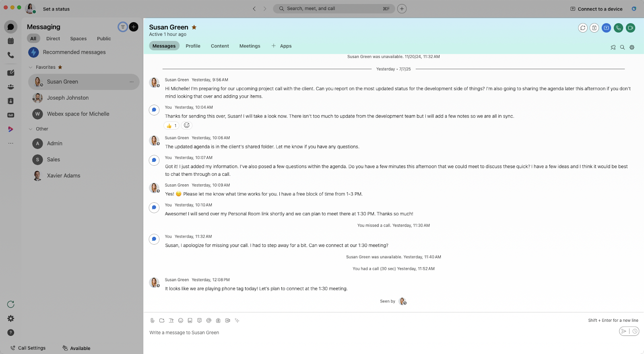The width and height of the screenshot is (644, 354).
Task: Start audio call with Susan Green
Action: click(619, 28)
